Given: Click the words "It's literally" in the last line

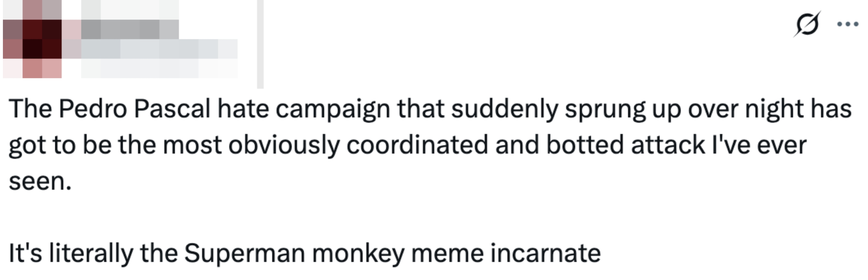Looking at the screenshot, I should tap(71, 253).
